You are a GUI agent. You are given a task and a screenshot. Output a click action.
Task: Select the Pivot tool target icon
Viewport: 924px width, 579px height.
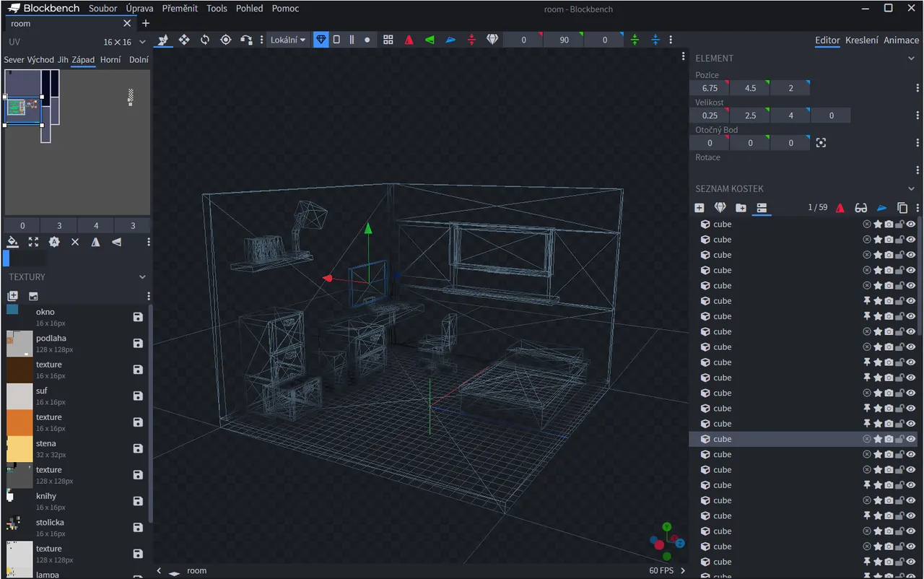[226, 40]
